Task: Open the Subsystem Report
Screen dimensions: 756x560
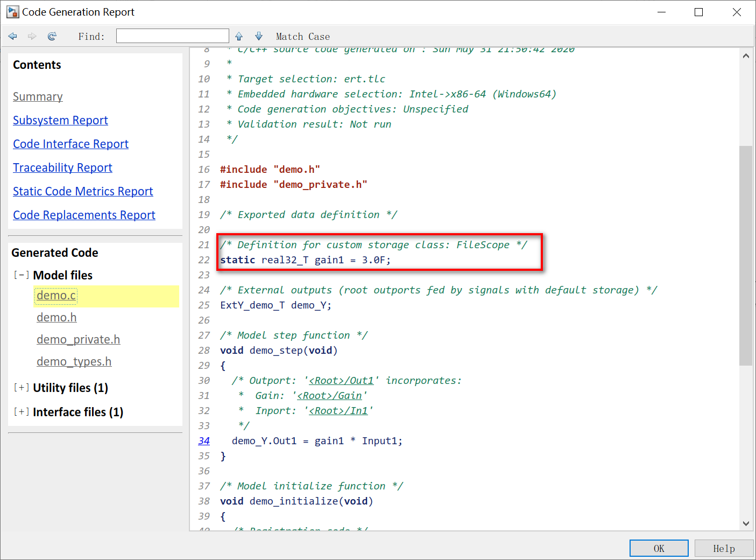Action: tap(60, 121)
